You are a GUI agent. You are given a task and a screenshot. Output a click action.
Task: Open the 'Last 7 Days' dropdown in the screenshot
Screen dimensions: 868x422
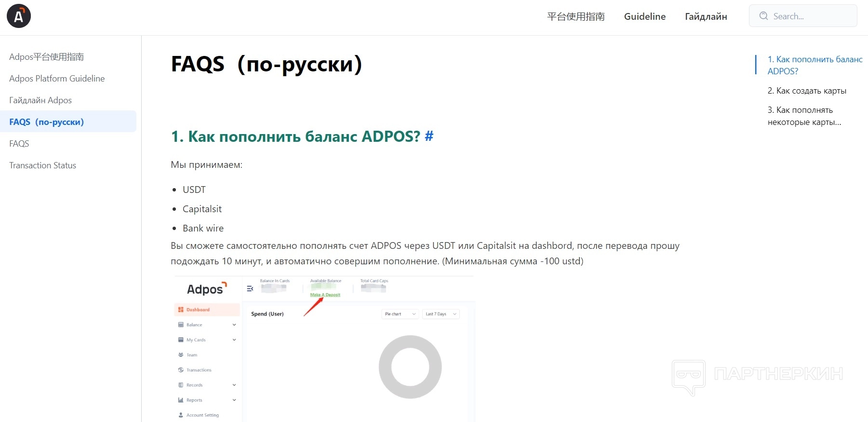[x=441, y=314]
